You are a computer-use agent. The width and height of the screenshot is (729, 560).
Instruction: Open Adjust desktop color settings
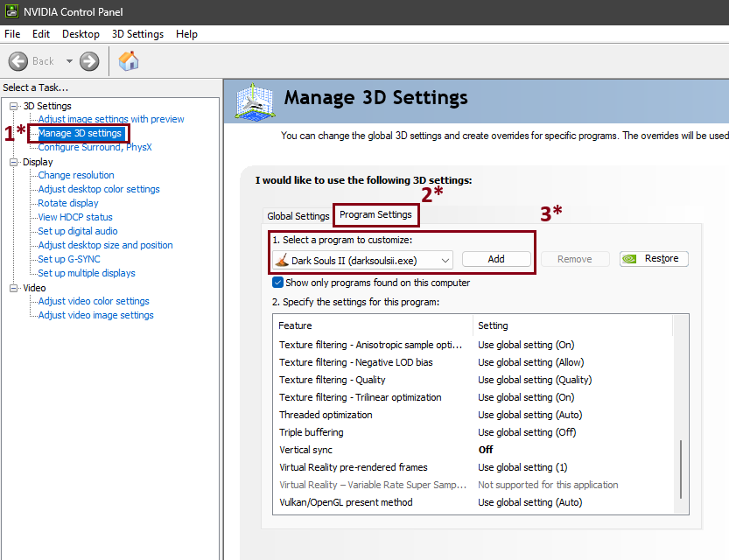click(x=99, y=189)
